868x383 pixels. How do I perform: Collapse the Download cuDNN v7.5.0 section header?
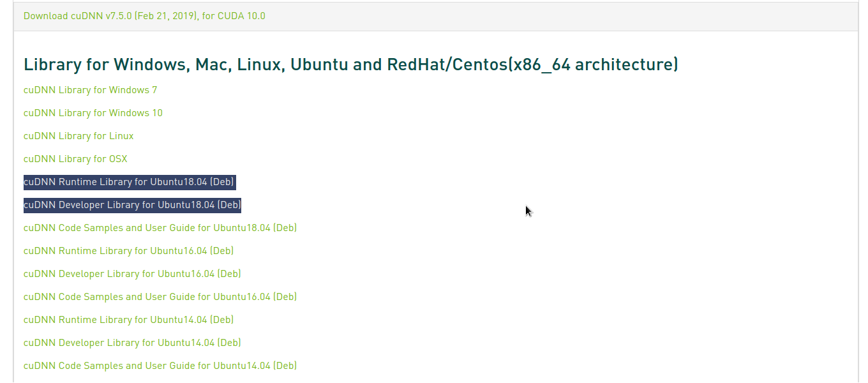(x=144, y=16)
